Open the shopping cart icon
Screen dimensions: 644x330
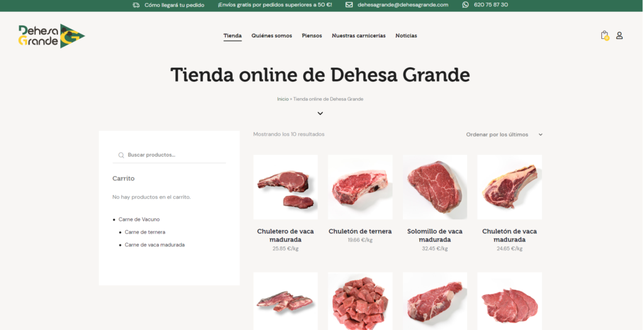click(604, 36)
